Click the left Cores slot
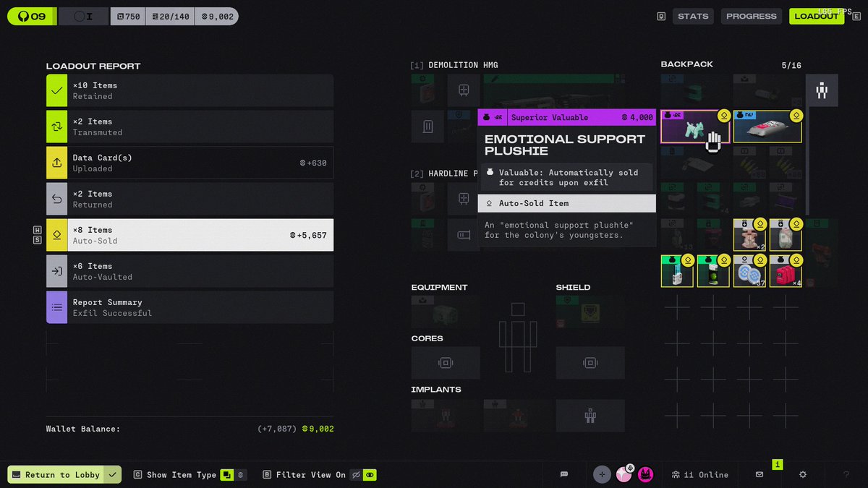 (446, 363)
